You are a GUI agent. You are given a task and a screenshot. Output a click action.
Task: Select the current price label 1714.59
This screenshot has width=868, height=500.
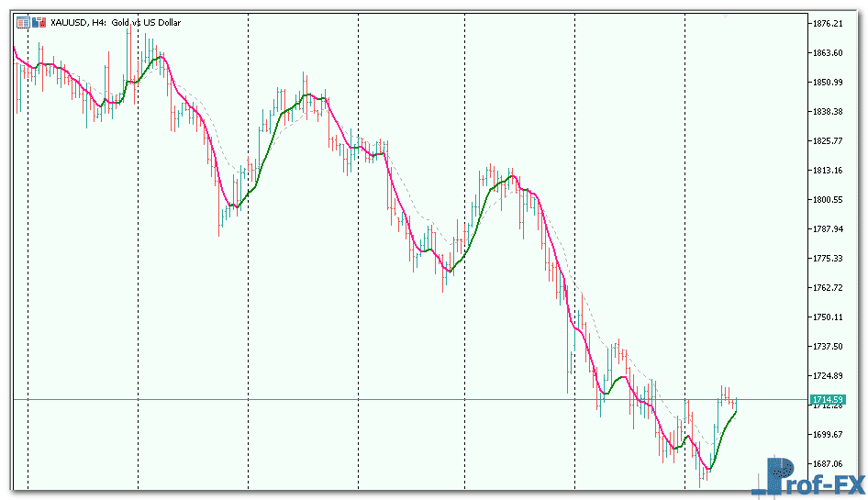pos(827,400)
